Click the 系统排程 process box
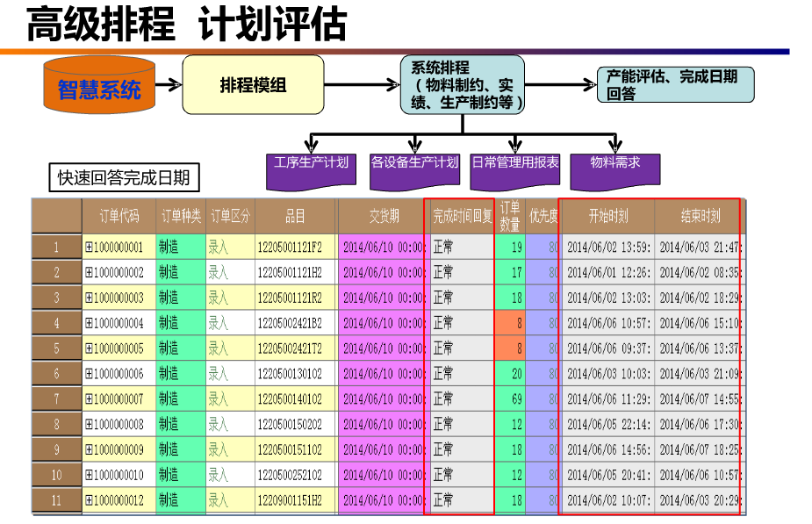The image size is (812, 524). click(x=462, y=85)
